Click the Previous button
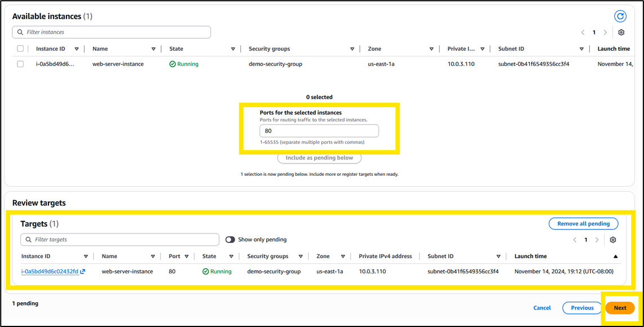This screenshot has height=327, width=644. pos(582,308)
